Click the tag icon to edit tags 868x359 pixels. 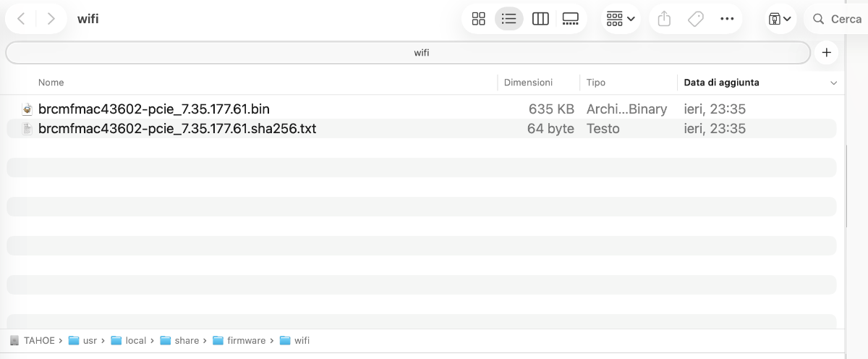[x=696, y=20]
